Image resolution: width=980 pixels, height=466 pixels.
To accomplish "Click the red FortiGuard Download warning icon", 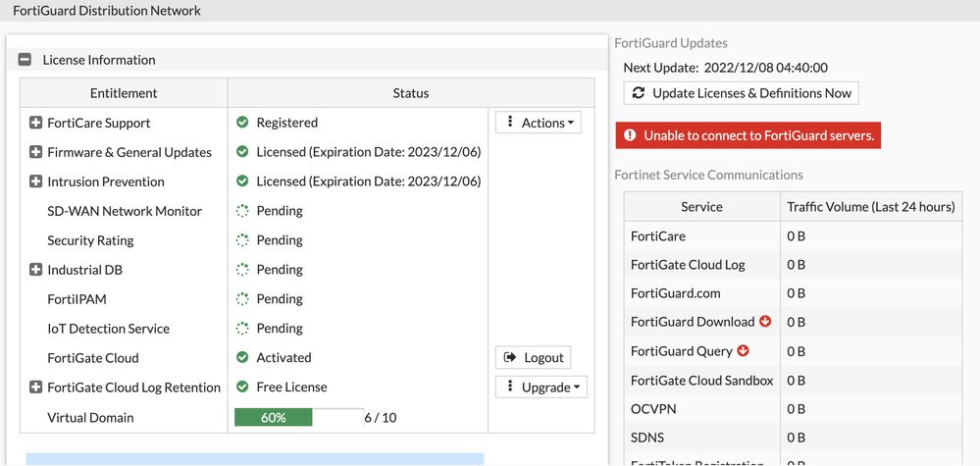I will (x=765, y=322).
